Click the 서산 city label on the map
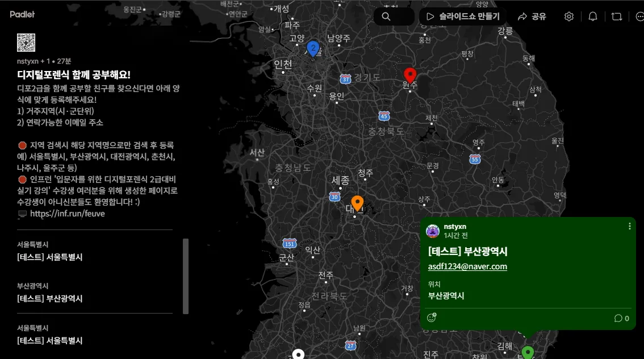Screen dimensions: 644x359 (x=257, y=152)
